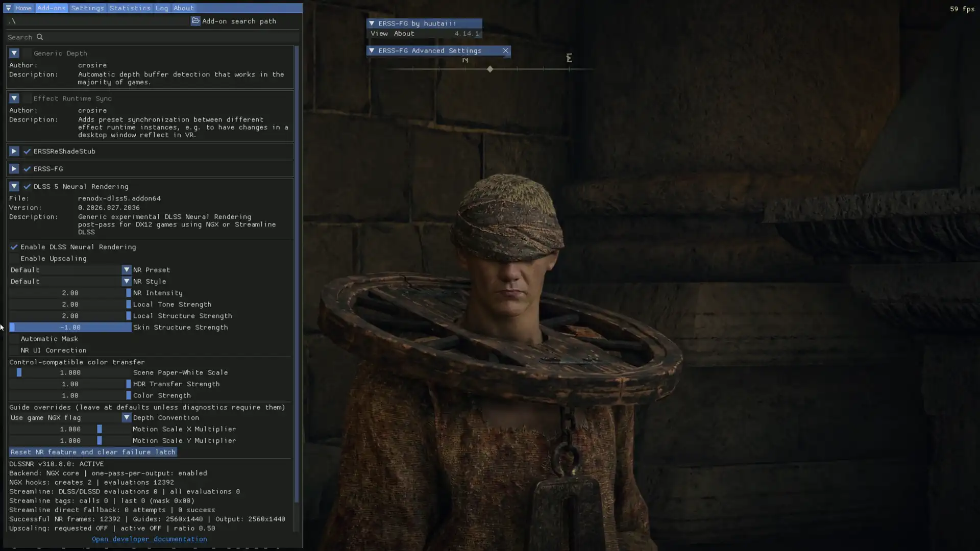Collapse the ReShade overlay window triangle

(8, 8)
